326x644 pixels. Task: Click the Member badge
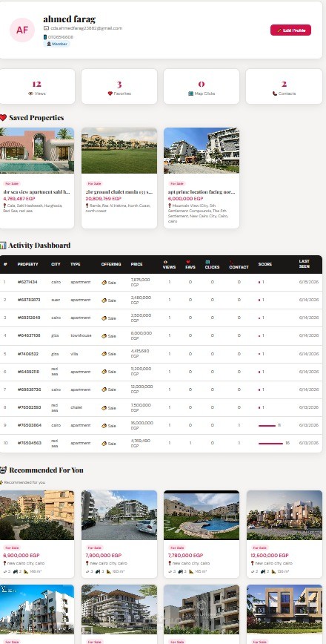pos(56,44)
